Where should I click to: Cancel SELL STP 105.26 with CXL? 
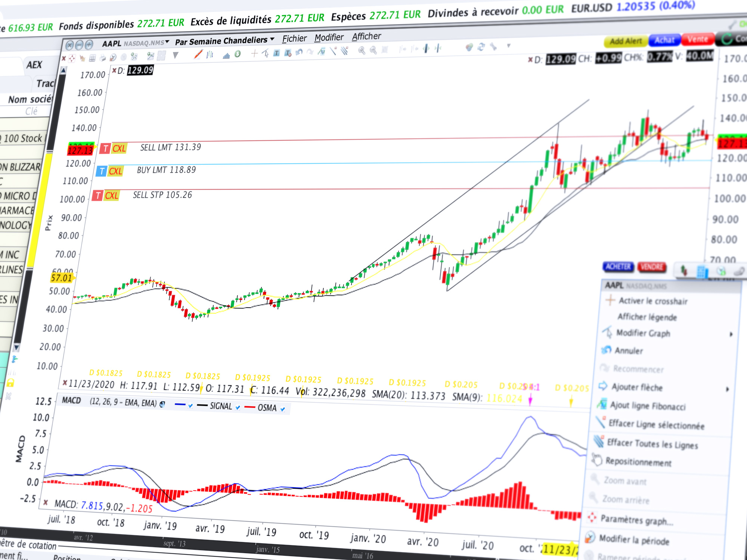pos(112,196)
